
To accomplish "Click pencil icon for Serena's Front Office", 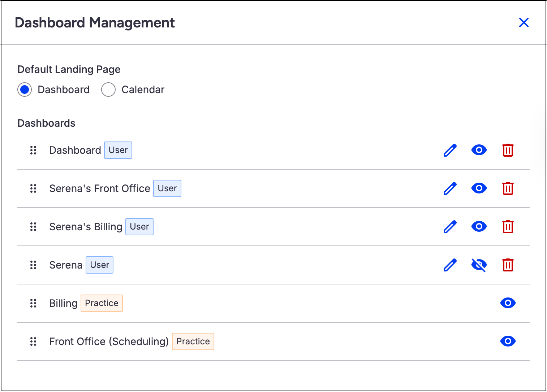I will click(450, 188).
